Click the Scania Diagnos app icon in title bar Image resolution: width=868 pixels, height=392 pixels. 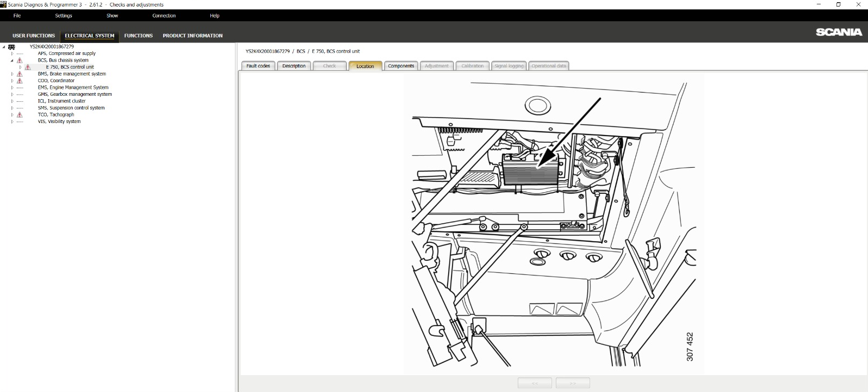coord(3,4)
